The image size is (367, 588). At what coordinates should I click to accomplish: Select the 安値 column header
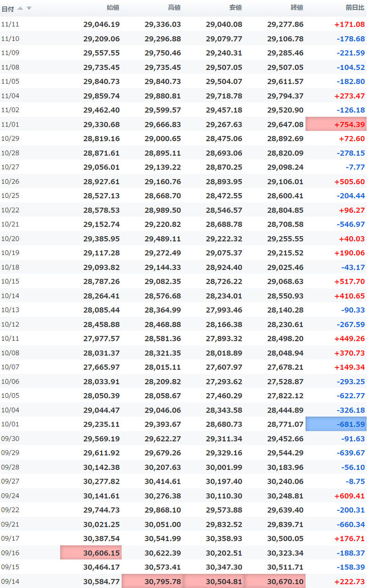pyautogui.click(x=235, y=8)
